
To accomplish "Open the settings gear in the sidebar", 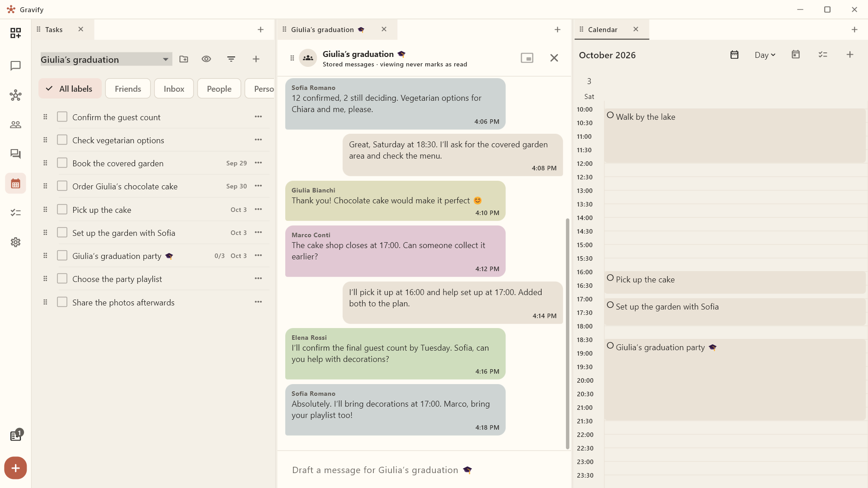I will click(15, 242).
